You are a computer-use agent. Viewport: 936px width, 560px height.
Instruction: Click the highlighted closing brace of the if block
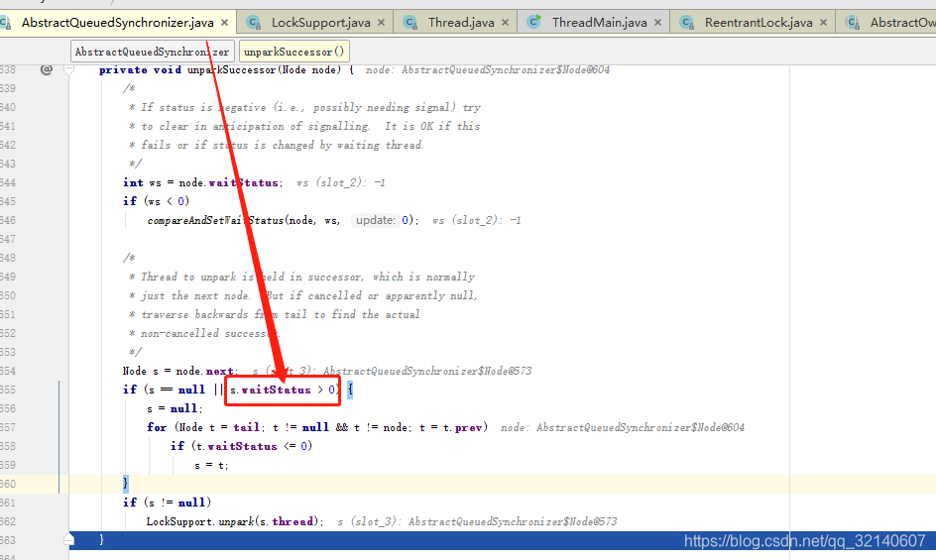[x=125, y=484]
